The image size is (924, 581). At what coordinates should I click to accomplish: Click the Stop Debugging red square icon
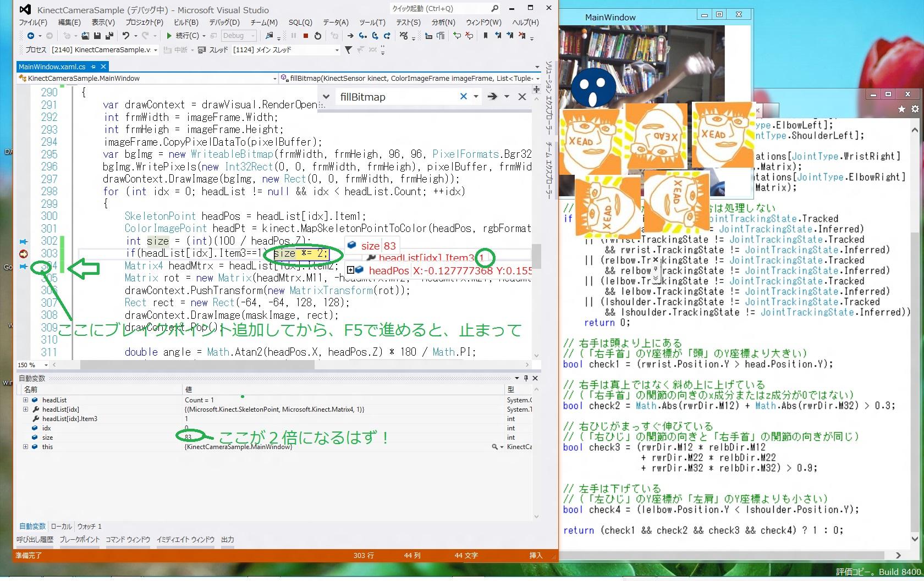(x=306, y=36)
